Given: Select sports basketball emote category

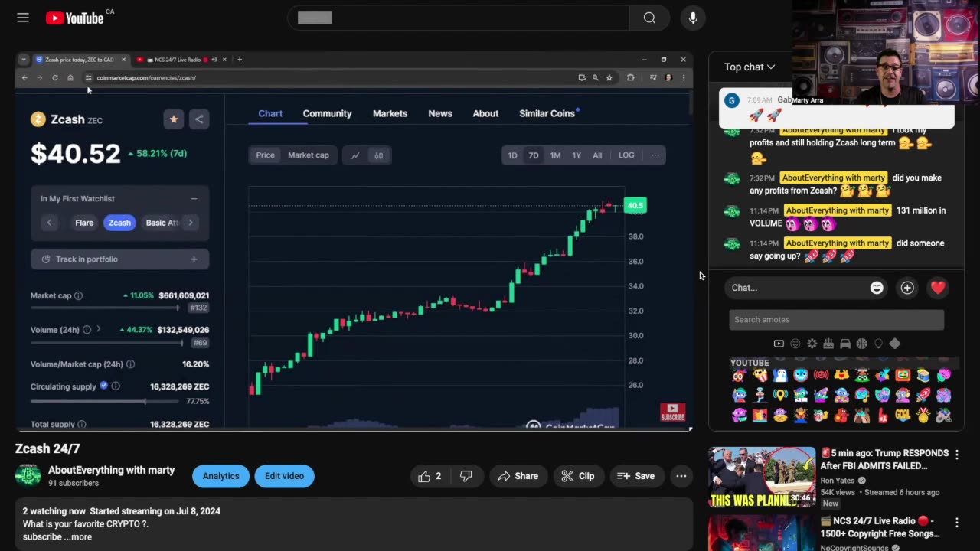Looking at the screenshot, I should point(862,344).
